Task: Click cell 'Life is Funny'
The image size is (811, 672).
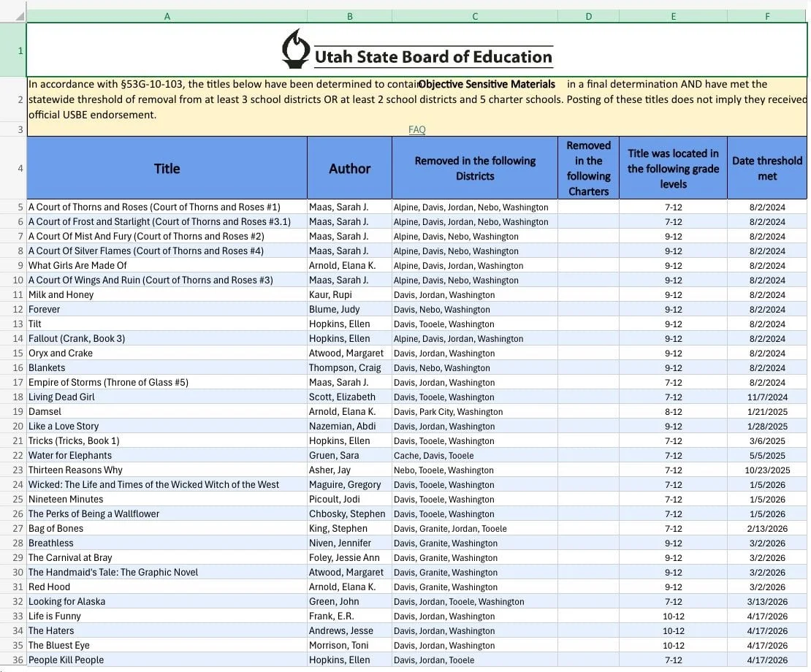Action: click(167, 616)
